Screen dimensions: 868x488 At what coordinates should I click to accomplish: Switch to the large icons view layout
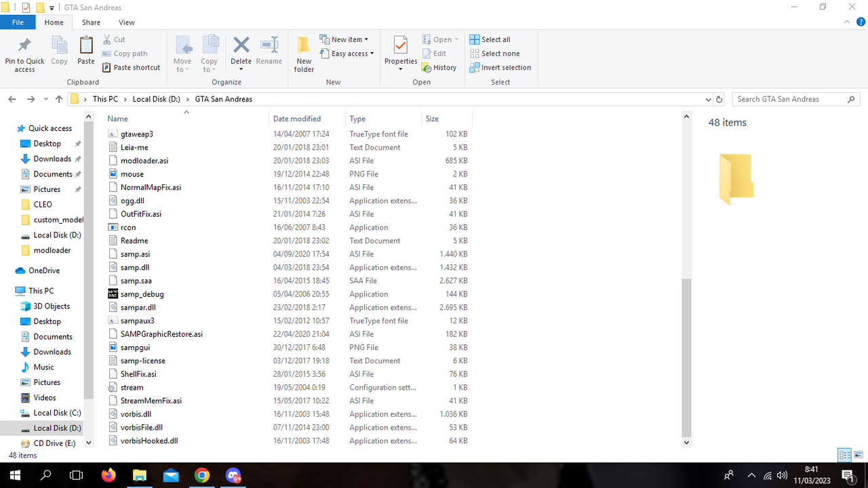pos(859,455)
